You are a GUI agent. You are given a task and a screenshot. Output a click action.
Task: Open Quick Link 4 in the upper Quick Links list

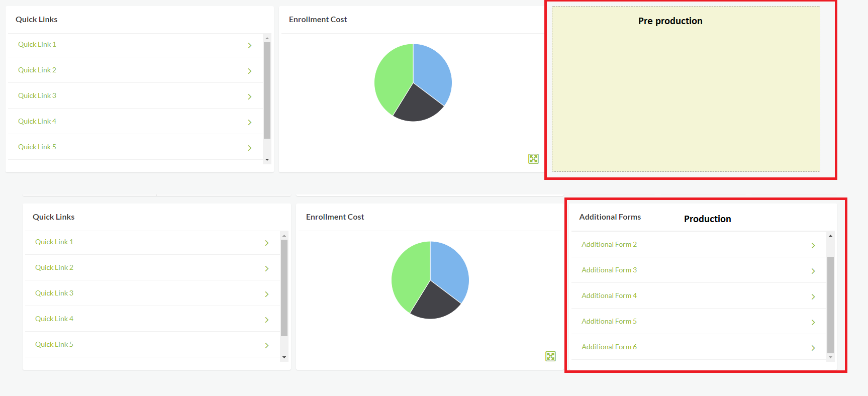coord(37,121)
